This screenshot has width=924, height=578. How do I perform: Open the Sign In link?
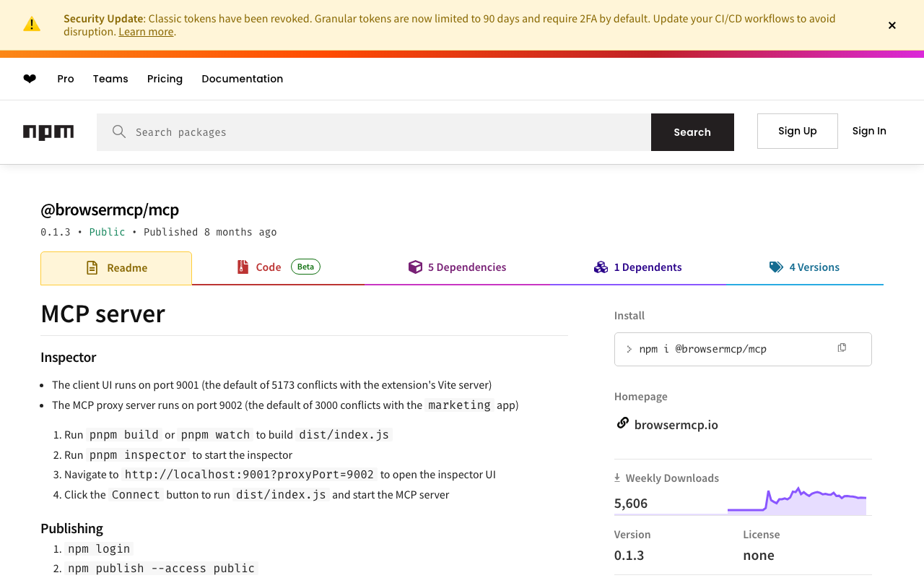click(x=869, y=131)
